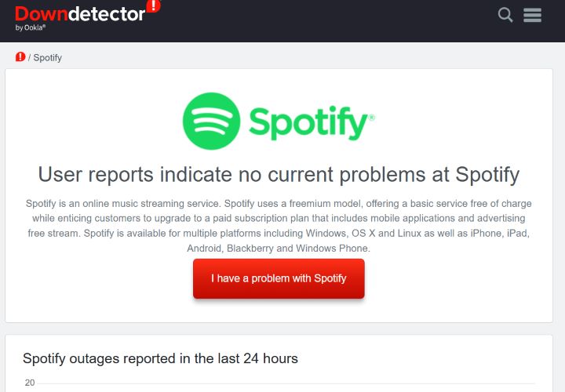Click the 20 label on chart axis
This screenshot has width=565, height=392.
[30, 383]
